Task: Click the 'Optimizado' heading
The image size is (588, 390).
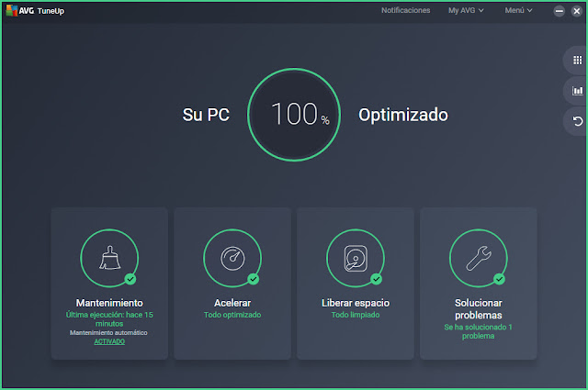Action: coord(403,115)
